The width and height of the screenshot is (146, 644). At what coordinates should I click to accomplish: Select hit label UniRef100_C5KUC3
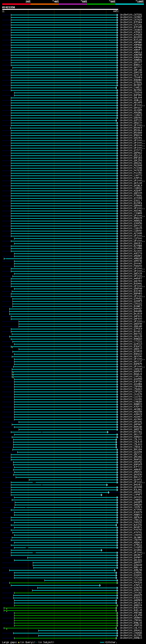(x=131, y=447)
